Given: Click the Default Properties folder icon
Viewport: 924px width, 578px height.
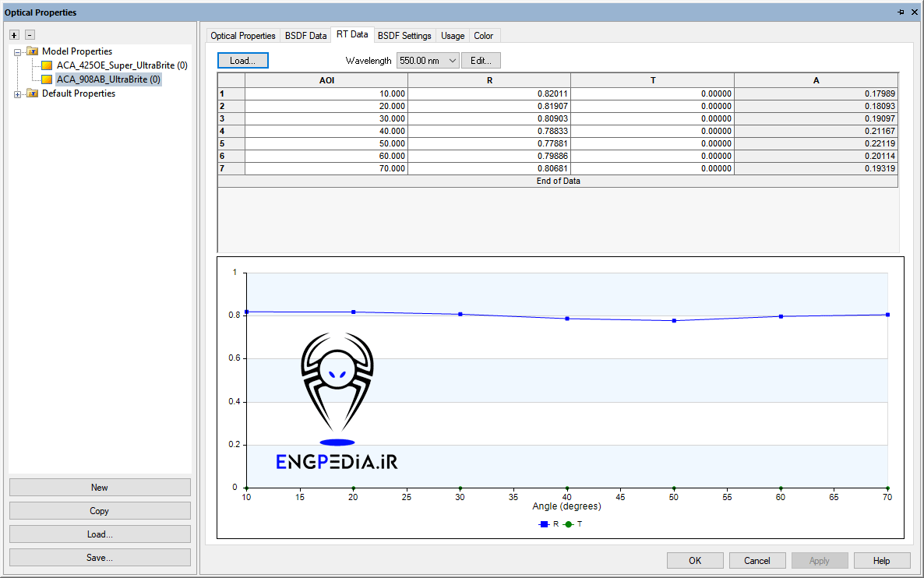Looking at the screenshot, I should tap(33, 93).
